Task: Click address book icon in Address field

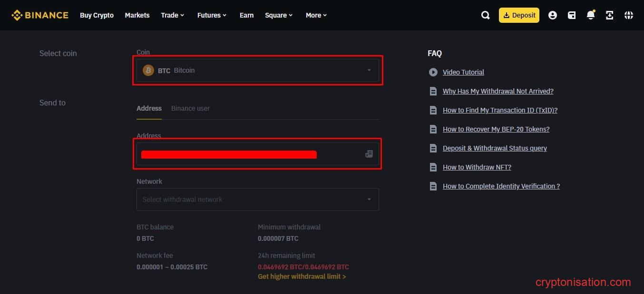Action: coord(369,154)
